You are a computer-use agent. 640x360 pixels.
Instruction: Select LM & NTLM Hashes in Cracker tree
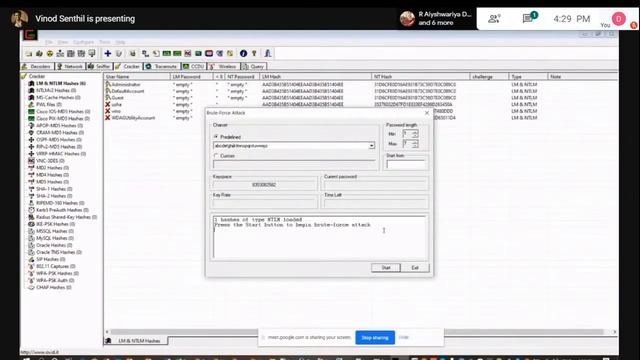tap(61, 83)
